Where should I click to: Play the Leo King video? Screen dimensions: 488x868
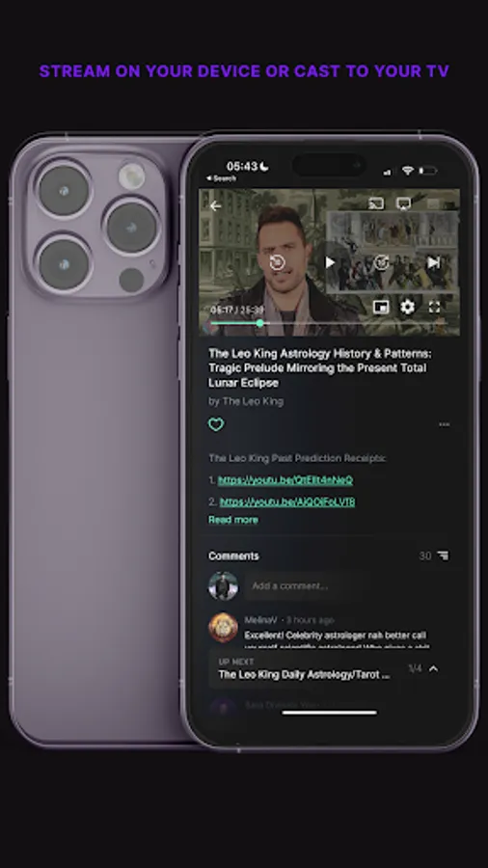click(x=330, y=262)
